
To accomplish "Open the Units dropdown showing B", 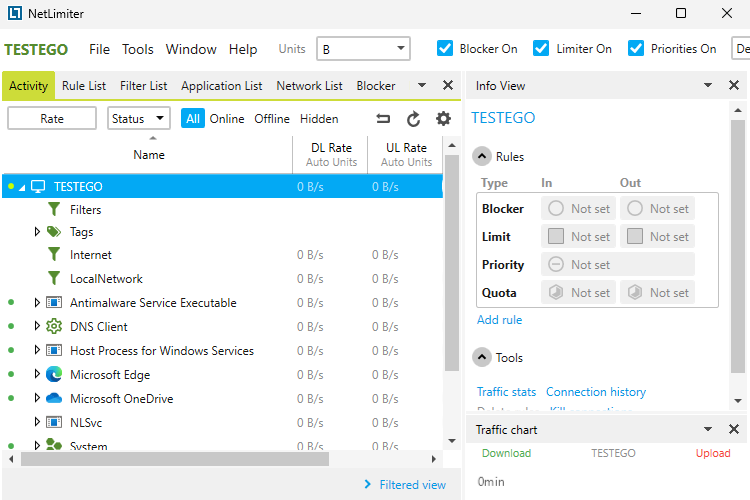I will (364, 49).
